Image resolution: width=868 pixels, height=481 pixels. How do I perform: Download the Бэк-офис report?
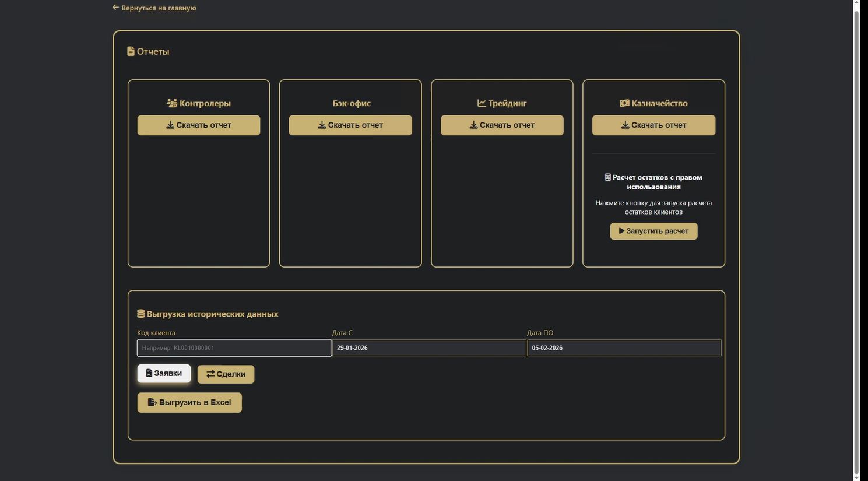(x=350, y=125)
